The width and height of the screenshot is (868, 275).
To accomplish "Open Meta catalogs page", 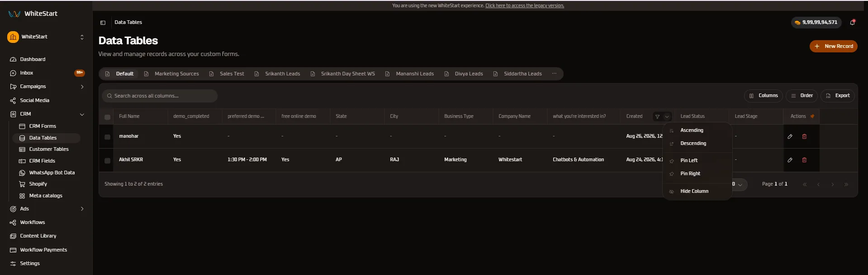I will tap(46, 196).
